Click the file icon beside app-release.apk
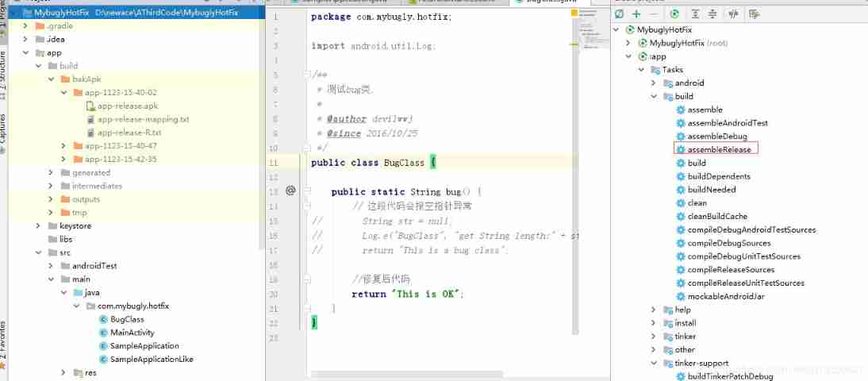The height and width of the screenshot is (381, 868). click(90, 106)
